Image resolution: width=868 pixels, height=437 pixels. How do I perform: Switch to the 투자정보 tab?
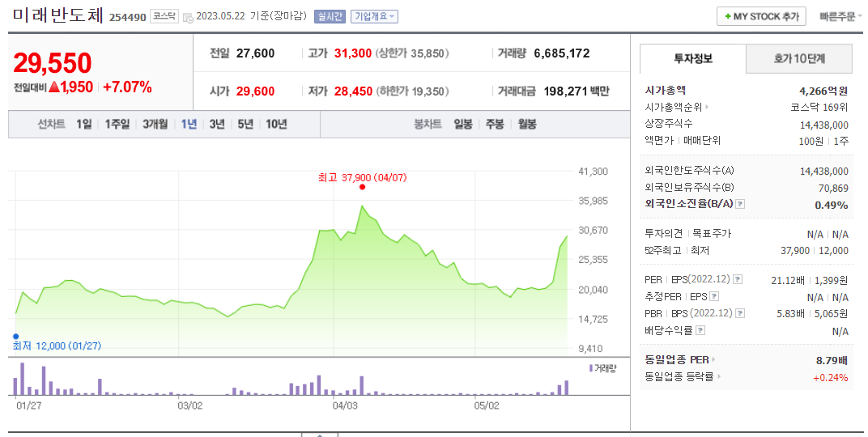693,58
